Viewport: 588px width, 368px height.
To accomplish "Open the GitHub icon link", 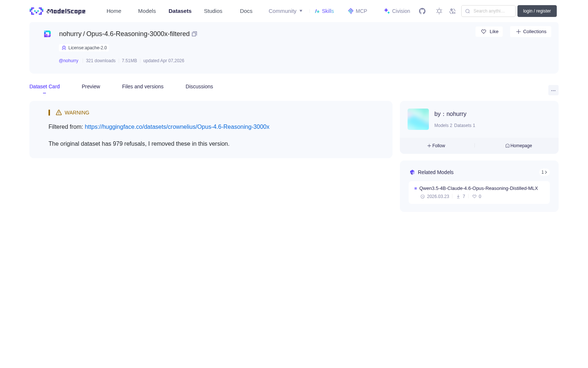I will coord(422,11).
